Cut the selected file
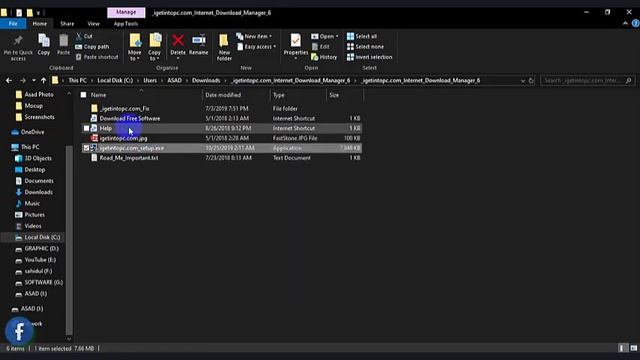The width and height of the screenshot is (640, 360). [x=84, y=36]
